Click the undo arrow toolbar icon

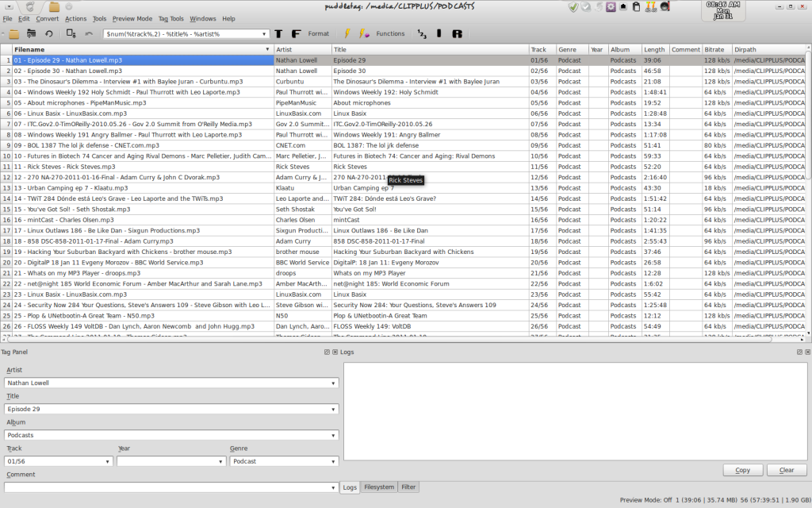(x=89, y=34)
